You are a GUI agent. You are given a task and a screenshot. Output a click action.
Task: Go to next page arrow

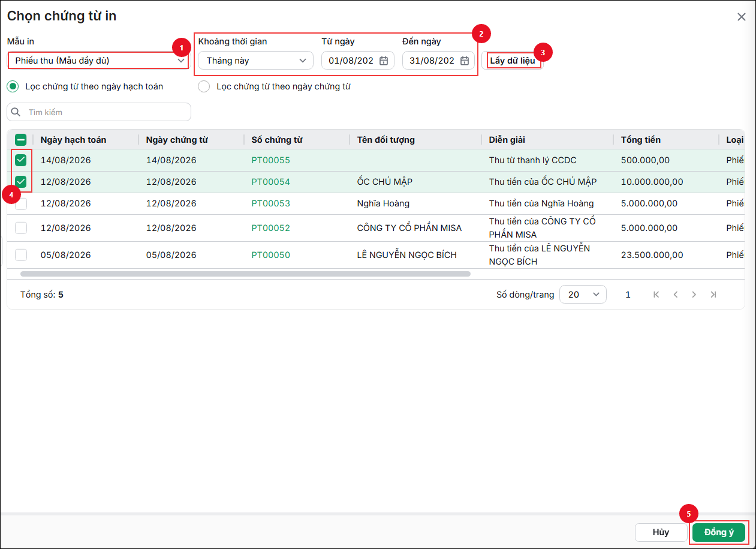coord(694,295)
